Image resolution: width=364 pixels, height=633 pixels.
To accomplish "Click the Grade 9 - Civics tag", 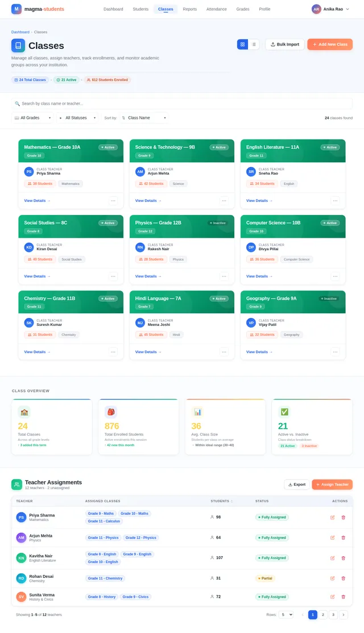I will point(135,597).
